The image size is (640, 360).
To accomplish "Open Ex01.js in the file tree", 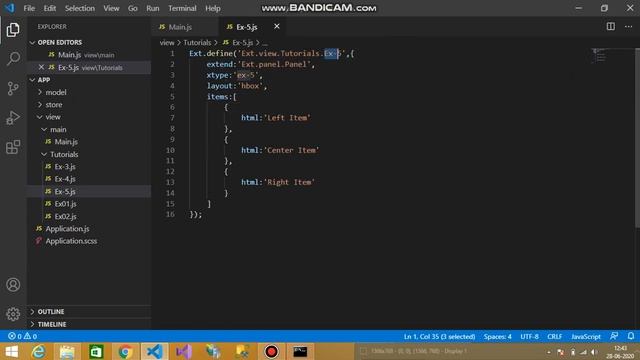I will [x=89, y=204].
